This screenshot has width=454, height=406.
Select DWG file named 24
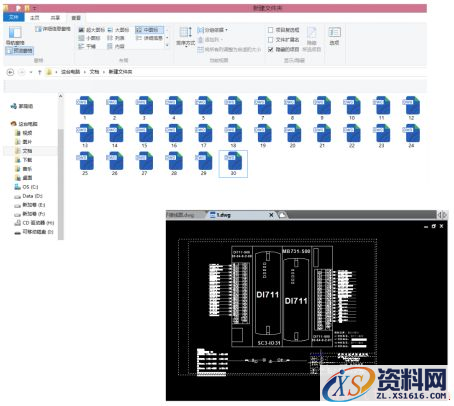click(411, 136)
